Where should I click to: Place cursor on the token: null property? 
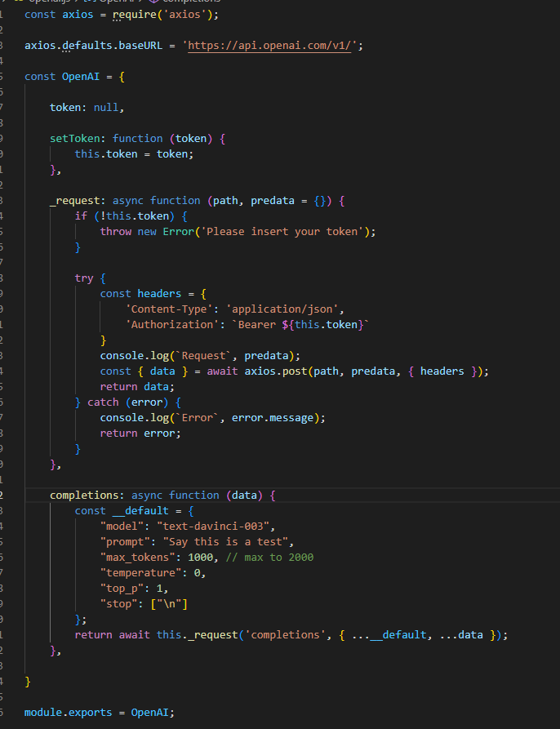87,108
